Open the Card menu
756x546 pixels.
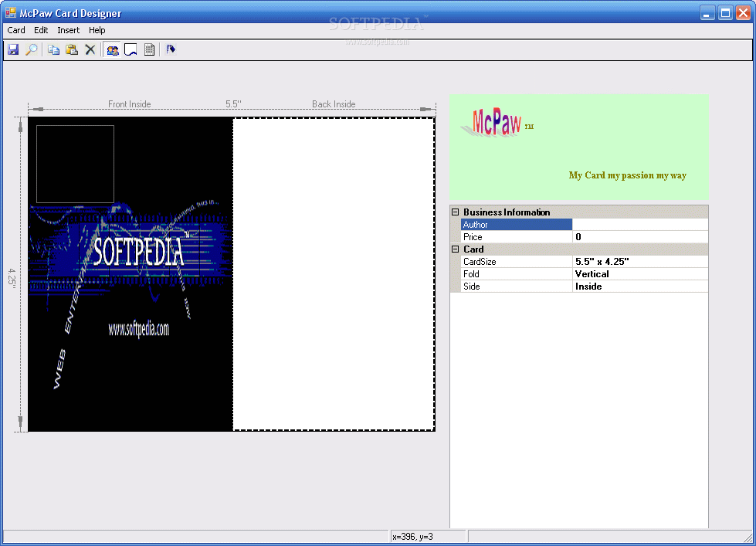16,30
